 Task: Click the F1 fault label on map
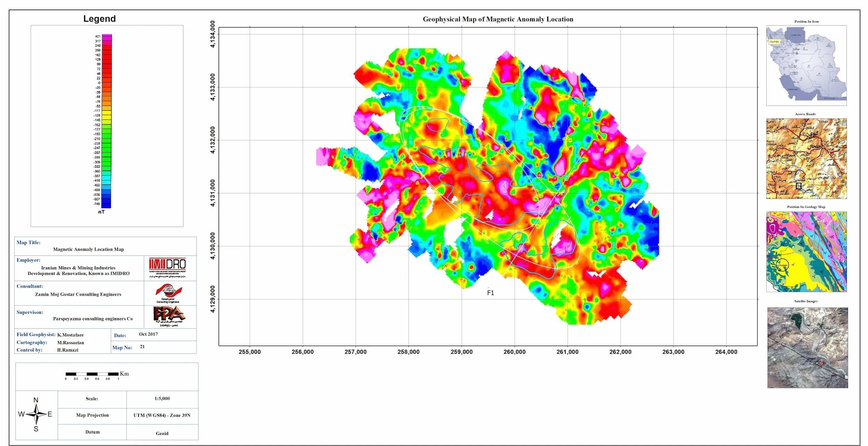490,293
